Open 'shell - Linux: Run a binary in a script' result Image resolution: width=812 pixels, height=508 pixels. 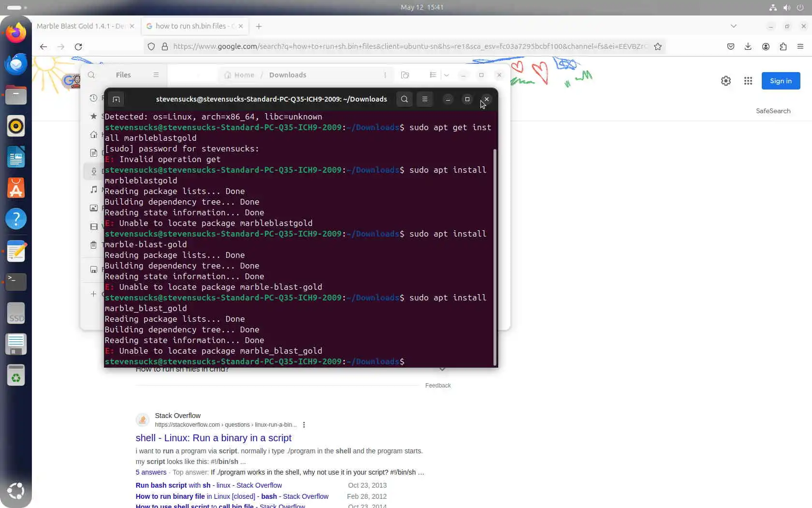214,438
